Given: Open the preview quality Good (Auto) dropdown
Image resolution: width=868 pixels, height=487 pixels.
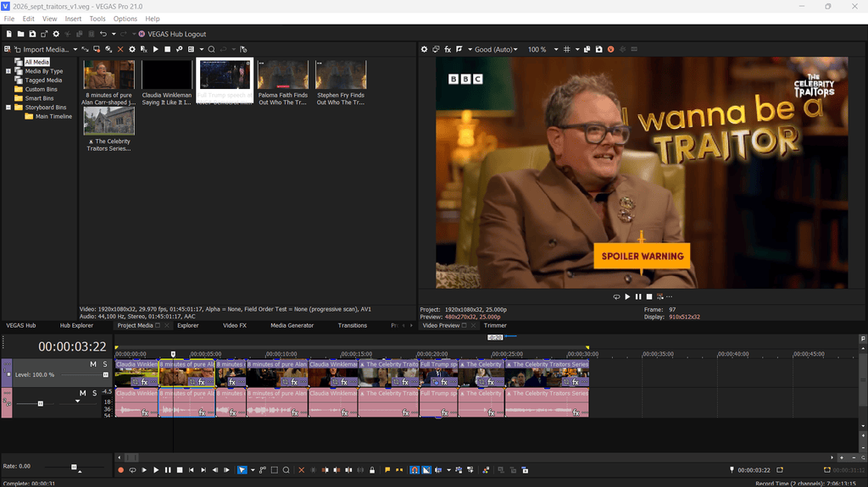Looking at the screenshot, I should tap(496, 49).
